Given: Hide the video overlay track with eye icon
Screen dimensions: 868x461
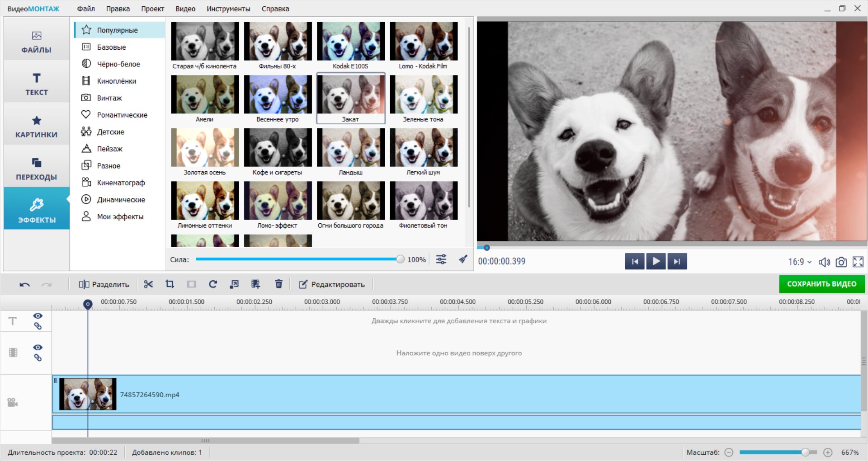Looking at the screenshot, I should point(38,348).
